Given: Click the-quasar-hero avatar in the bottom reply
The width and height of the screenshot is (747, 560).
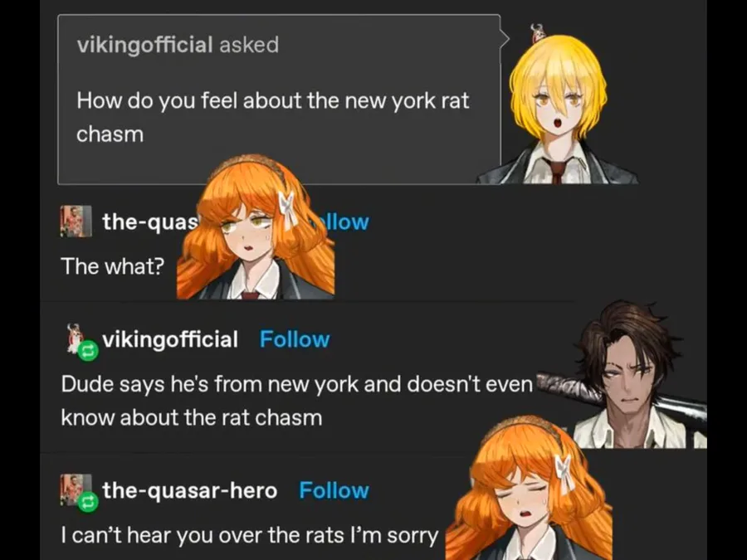Looking at the screenshot, I should tap(76, 489).
